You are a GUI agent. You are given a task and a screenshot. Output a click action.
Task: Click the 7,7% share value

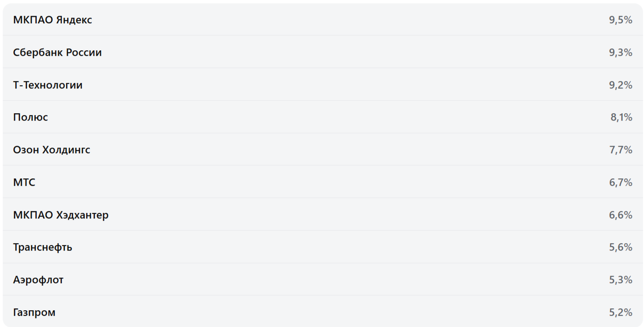(620, 150)
